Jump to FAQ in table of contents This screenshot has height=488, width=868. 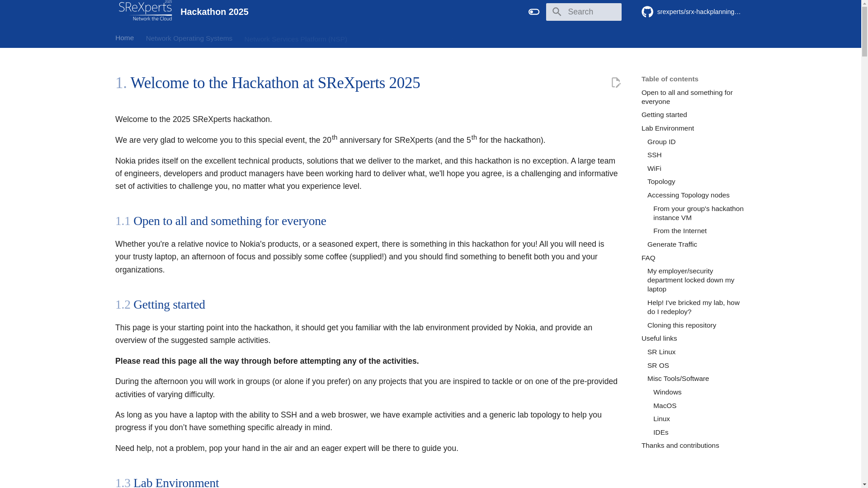[x=648, y=258]
